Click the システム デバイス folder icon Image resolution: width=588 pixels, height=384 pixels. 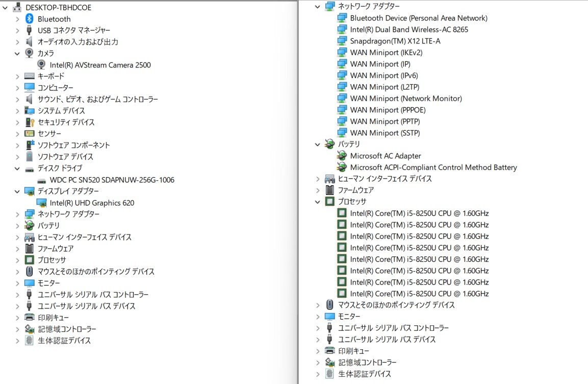[x=29, y=110]
